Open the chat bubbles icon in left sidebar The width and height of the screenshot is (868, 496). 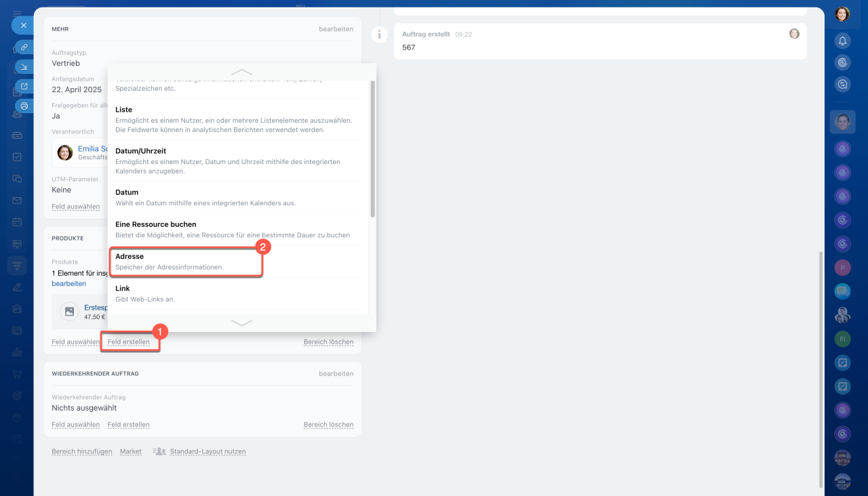17,179
